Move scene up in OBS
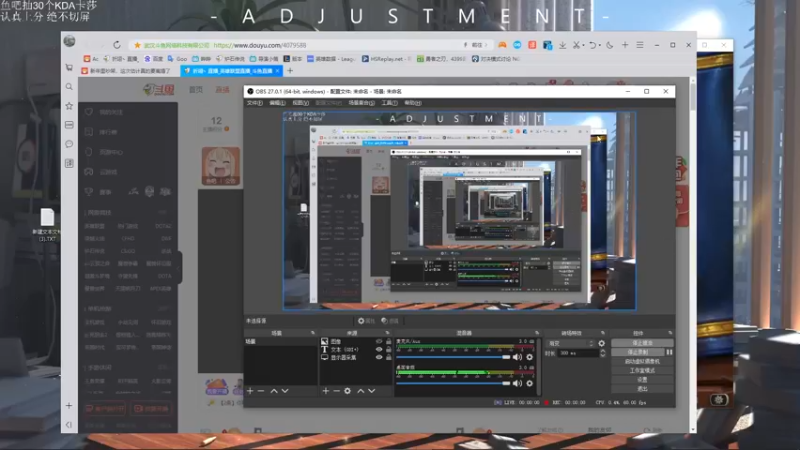Screen dimensions: 800x450 point(274,391)
